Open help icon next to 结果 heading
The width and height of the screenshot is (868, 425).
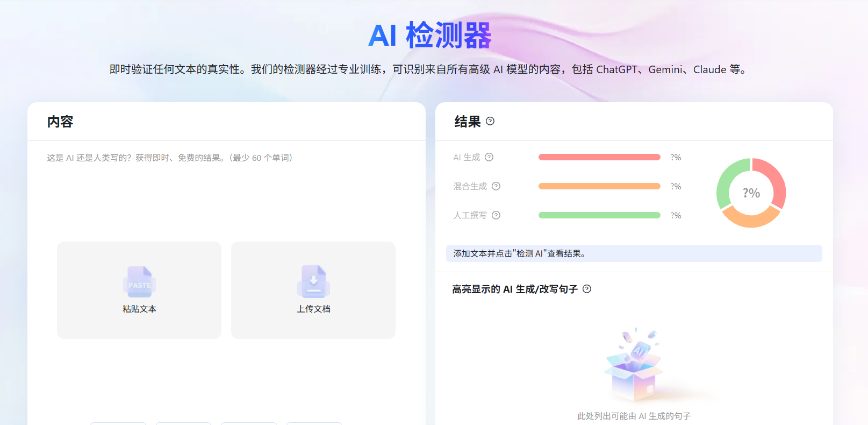point(490,121)
